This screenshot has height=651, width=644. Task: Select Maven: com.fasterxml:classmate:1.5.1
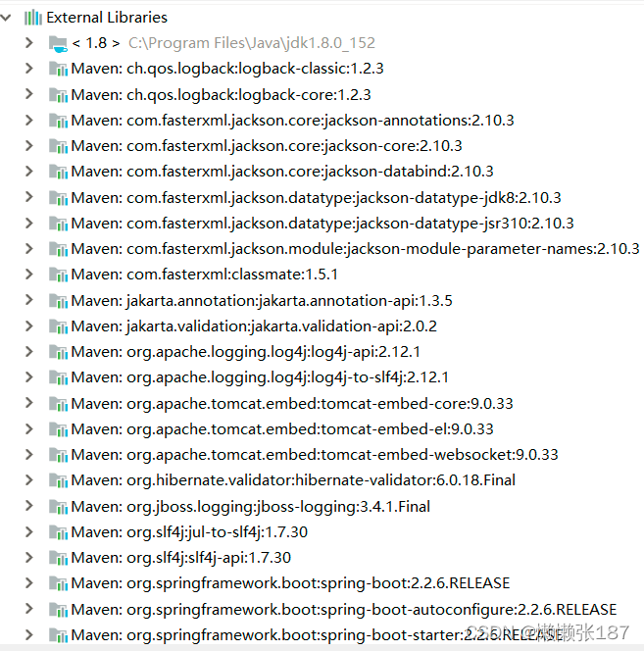[x=204, y=275]
